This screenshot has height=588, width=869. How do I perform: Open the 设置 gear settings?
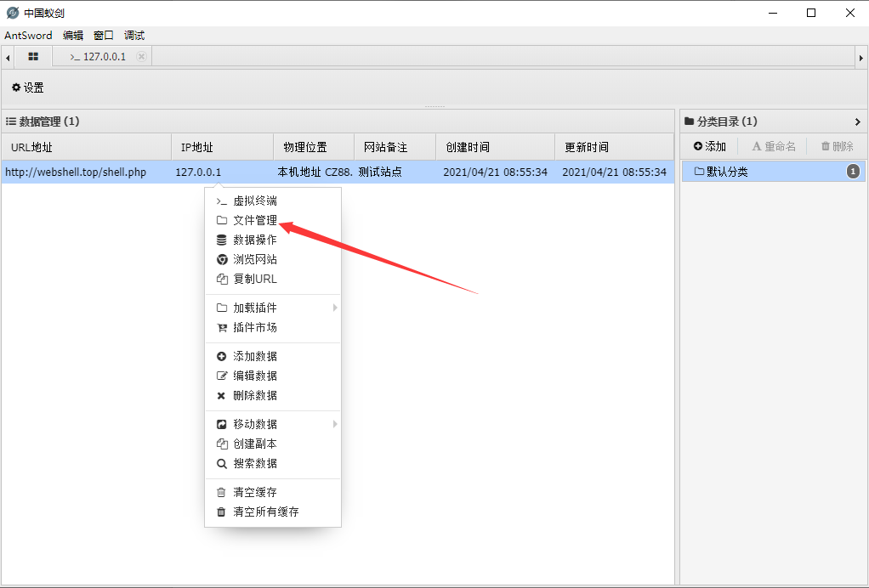click(27, 88)
